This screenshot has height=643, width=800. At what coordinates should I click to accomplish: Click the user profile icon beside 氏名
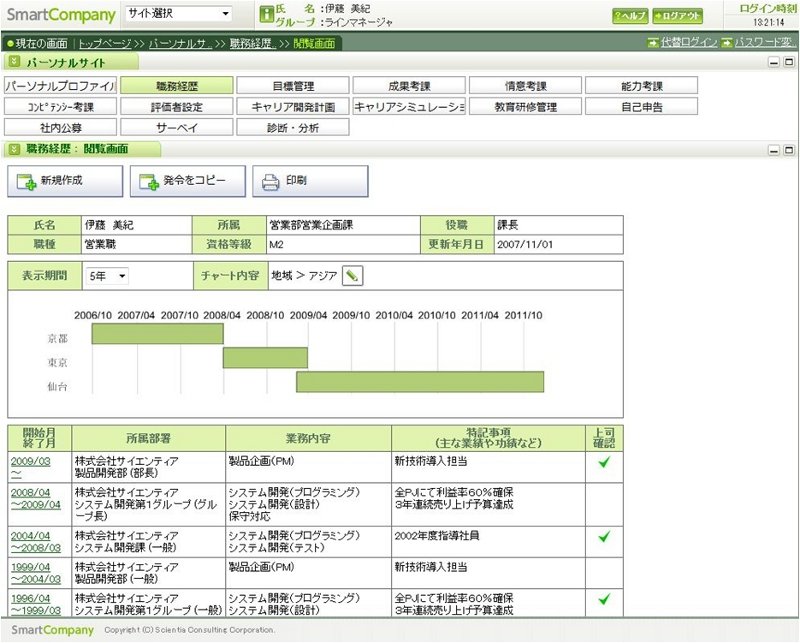click(x=266, y=14)
